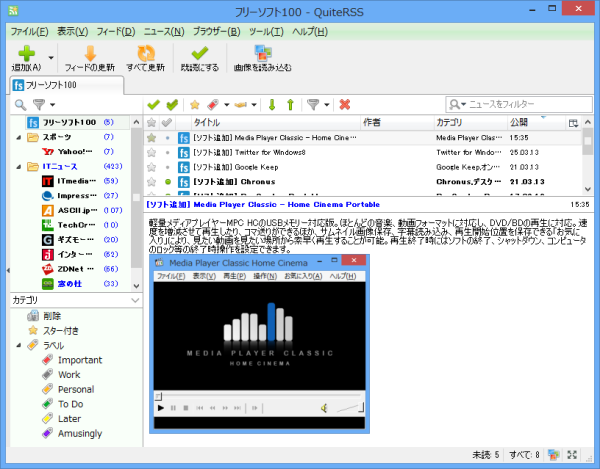
Task: Select the スター付き category
Action: 60,331
